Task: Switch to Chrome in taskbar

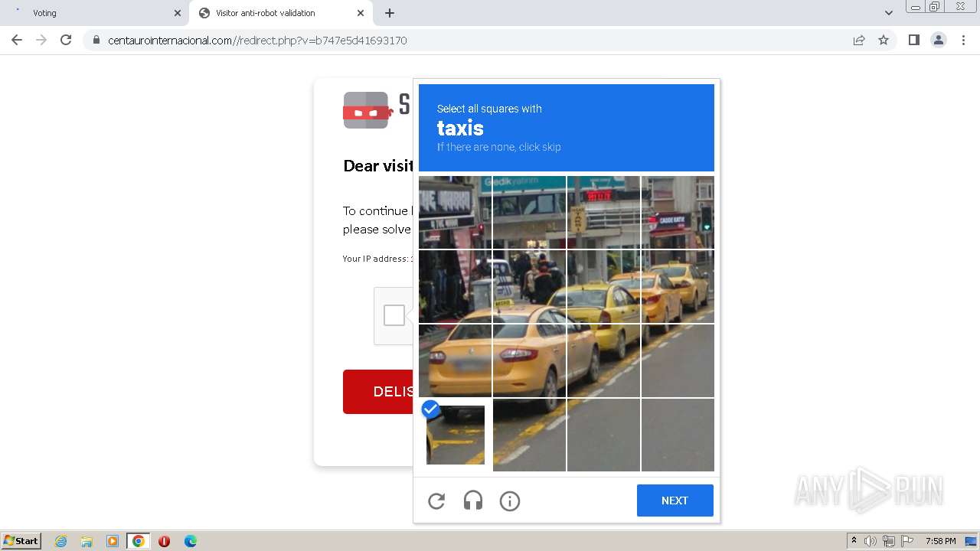Action: click(x=139, y=541)
